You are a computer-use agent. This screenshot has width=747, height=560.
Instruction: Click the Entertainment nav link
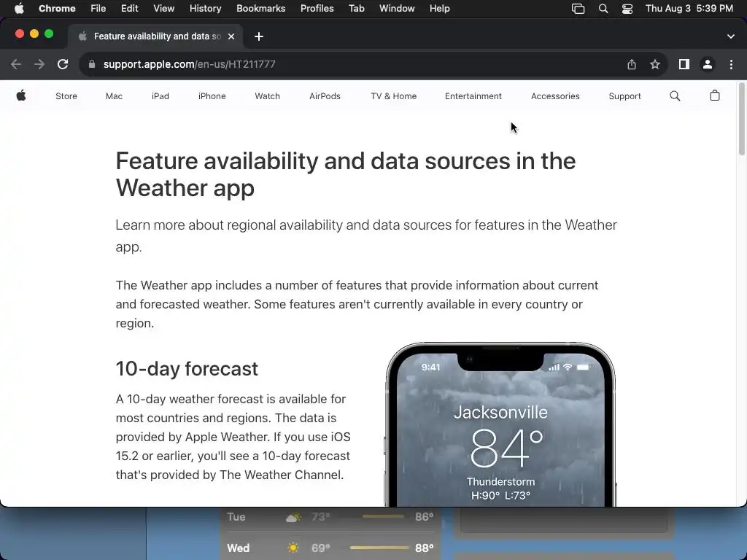(x=473, y=96)
